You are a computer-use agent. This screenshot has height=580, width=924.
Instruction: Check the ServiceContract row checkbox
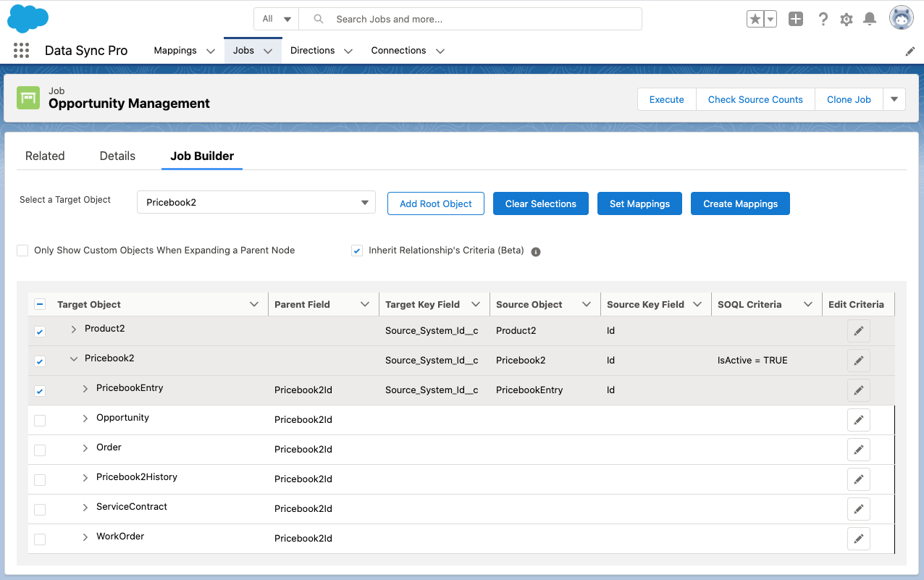click(40, 510)
